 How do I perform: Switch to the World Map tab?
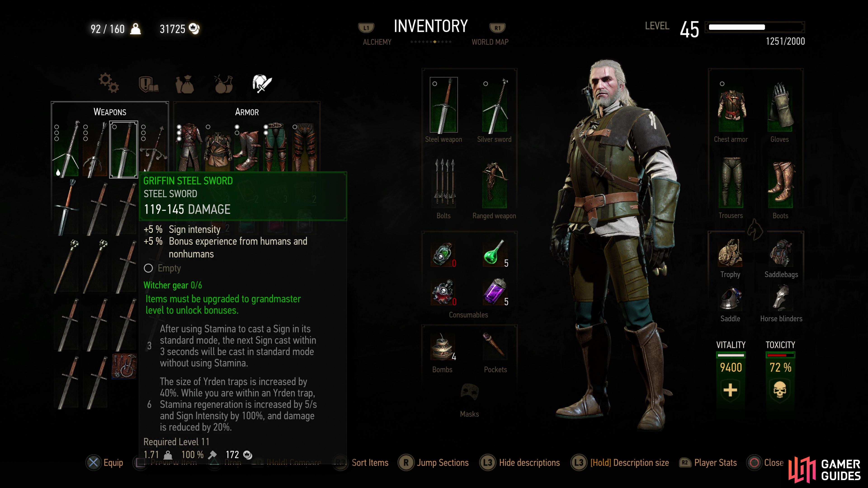[x=490, y=42]
